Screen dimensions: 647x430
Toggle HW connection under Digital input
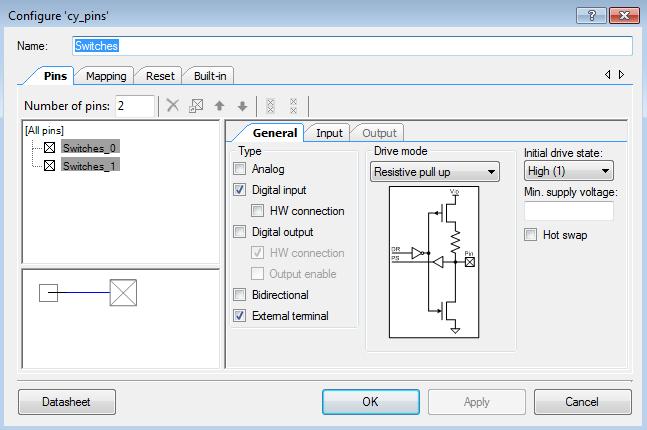[x=257, y=210]
